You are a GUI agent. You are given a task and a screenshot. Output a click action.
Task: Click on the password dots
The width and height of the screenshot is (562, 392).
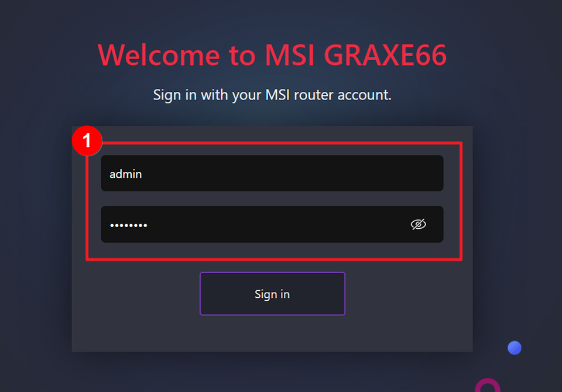pyautogui.click(x=128, y=225)
